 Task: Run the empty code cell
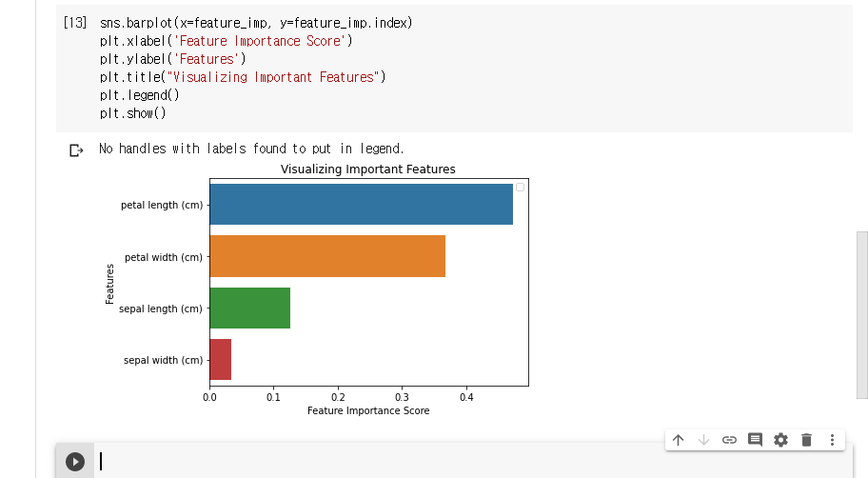pyautogui.click(x=75, y=462)
